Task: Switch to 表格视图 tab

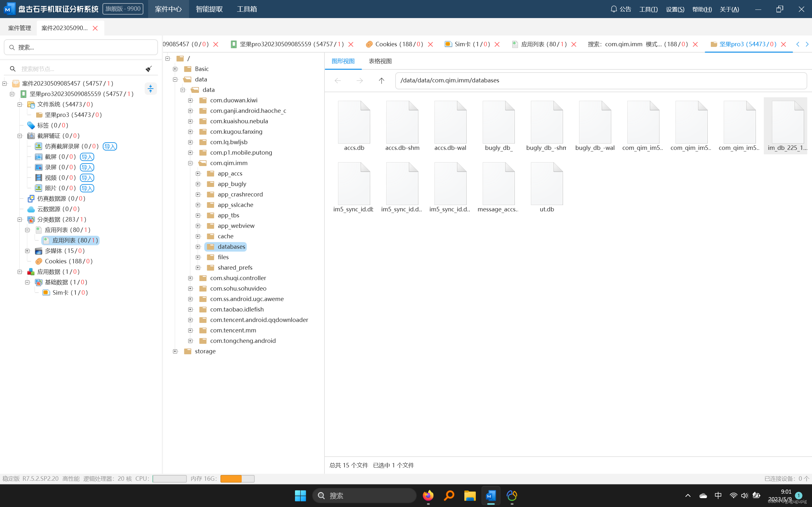Action: pyautogui.click(x=380, y=61)
